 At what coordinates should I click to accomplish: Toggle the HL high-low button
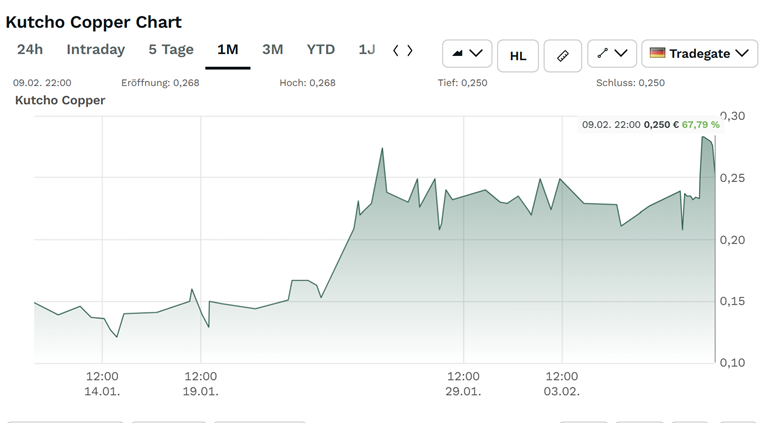[517, 55]
